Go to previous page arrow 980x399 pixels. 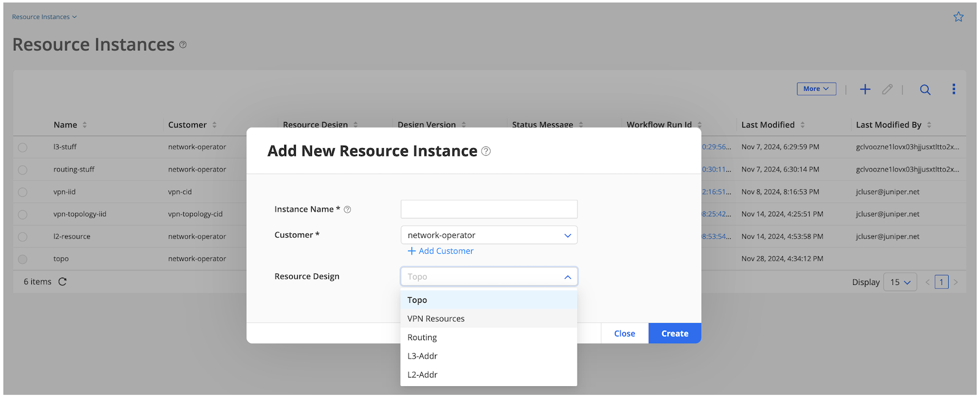(927, 283)
